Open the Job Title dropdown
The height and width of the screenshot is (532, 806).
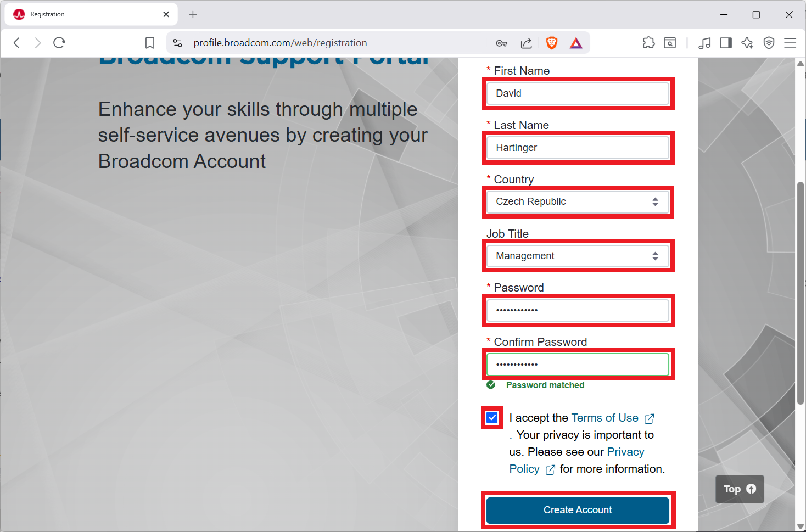tap(577, 256)
